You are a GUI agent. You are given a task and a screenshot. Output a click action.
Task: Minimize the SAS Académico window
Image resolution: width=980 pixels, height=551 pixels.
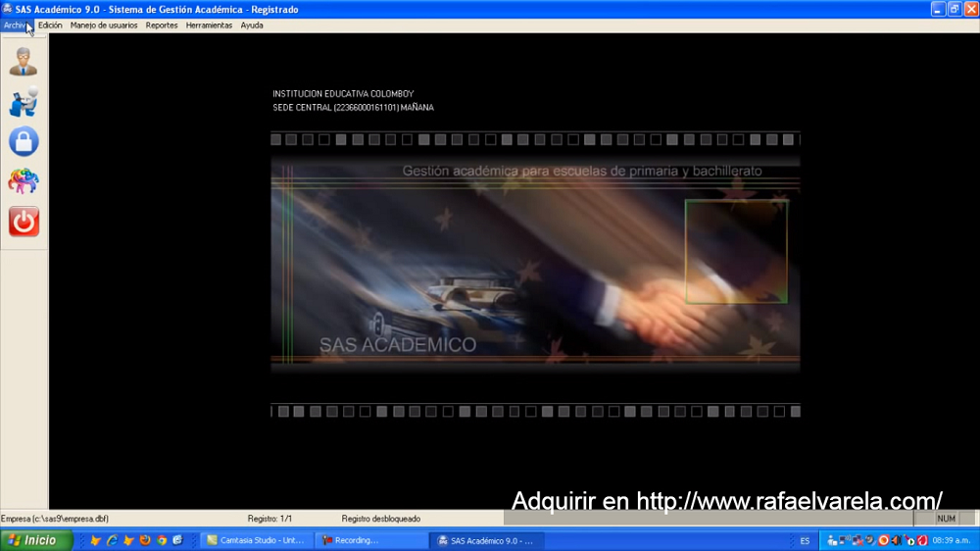pyautogui.click(x=938, y=9)
